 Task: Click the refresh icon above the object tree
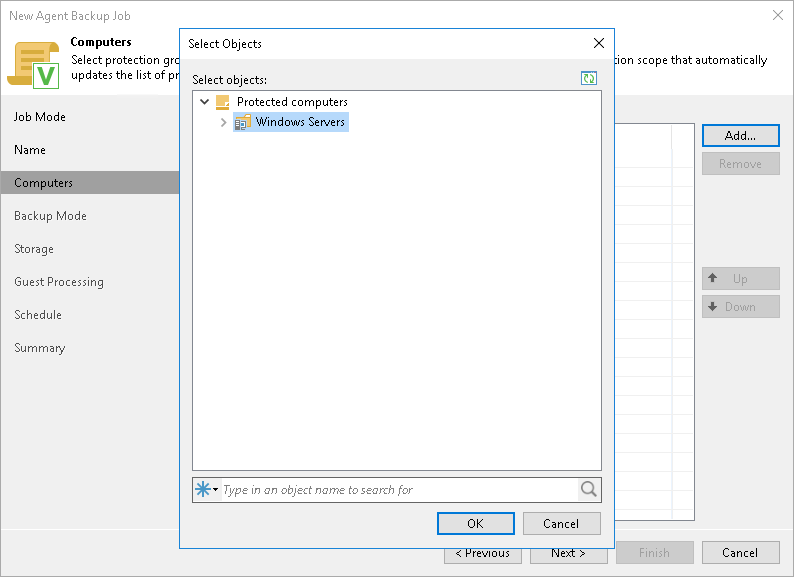point(588,78)
